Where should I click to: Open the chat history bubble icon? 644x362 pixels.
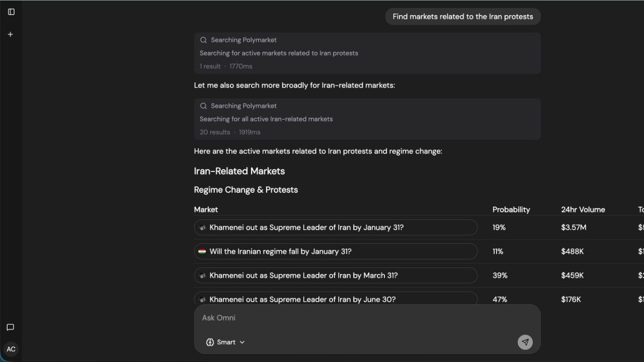click(x=10, y=327)
